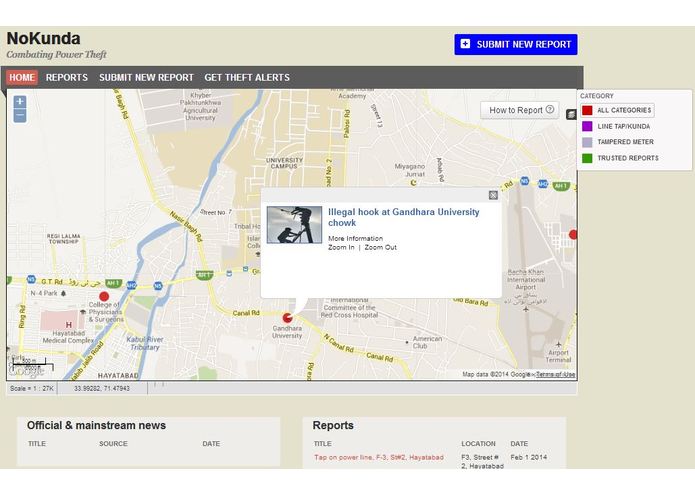This screenshot has height=494, width=695.
Task: Click More Information in the popup
Action: point(355,238)
